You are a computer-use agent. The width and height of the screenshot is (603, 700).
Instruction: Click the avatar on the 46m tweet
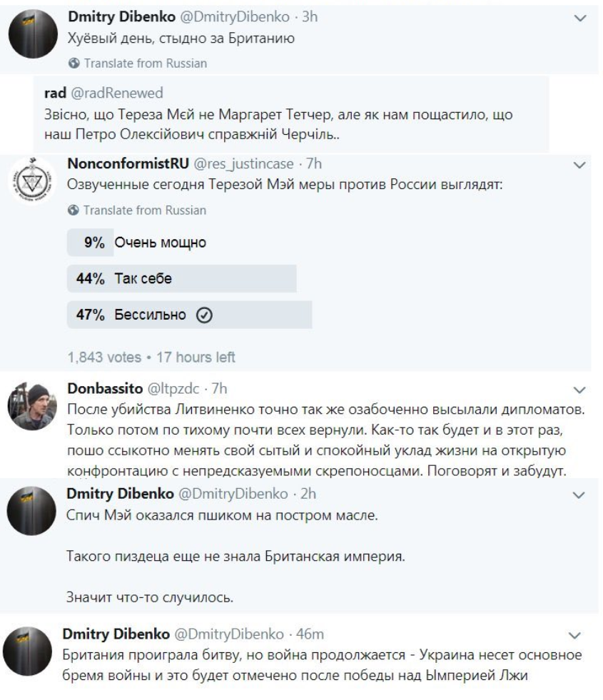(30, 646)
